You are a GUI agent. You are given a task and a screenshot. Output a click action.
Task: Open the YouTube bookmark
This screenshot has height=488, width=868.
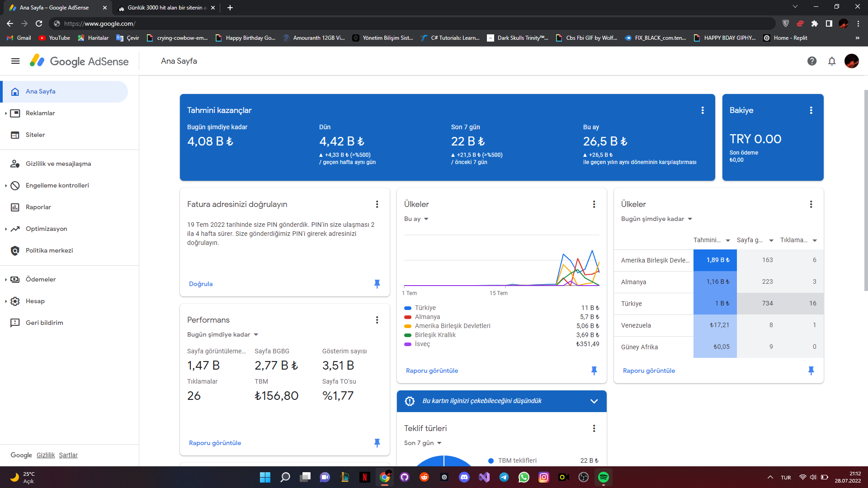[54, 38]
